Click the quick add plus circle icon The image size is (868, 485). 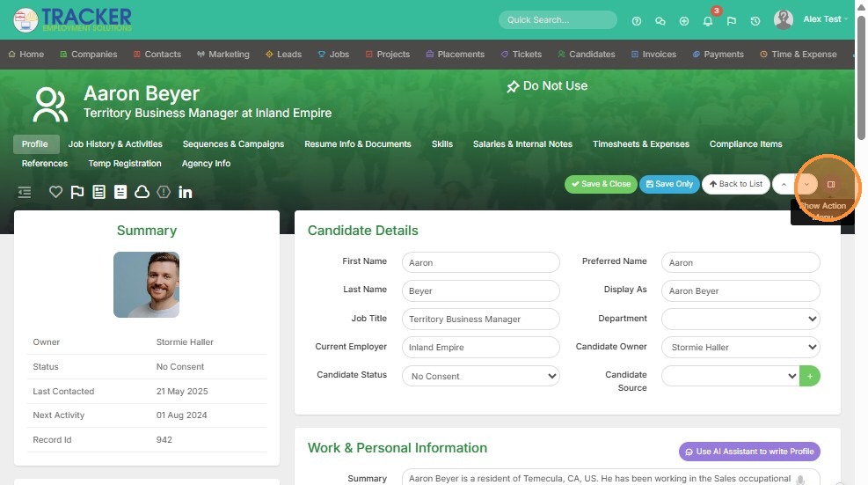[x=684, y=21]
